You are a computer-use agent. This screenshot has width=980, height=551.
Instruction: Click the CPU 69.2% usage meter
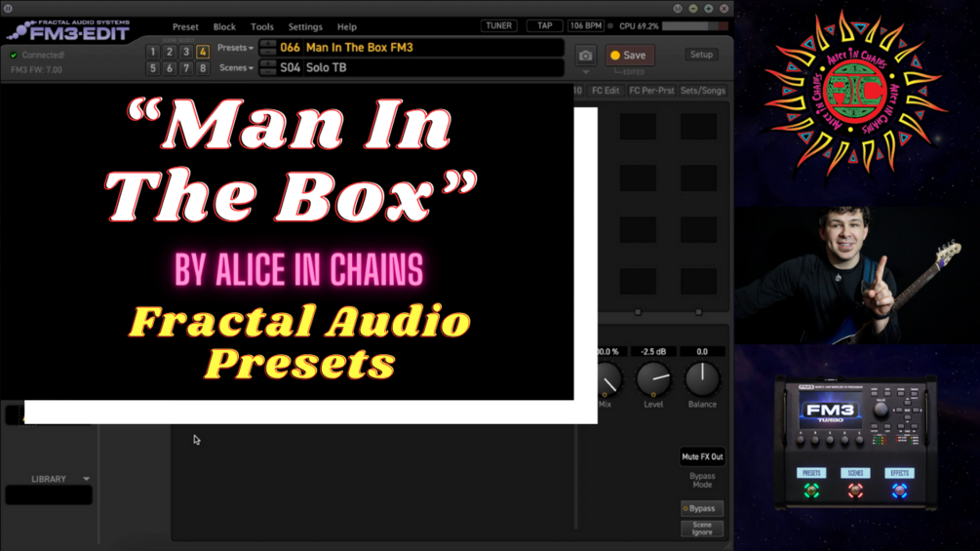point(695,25)
